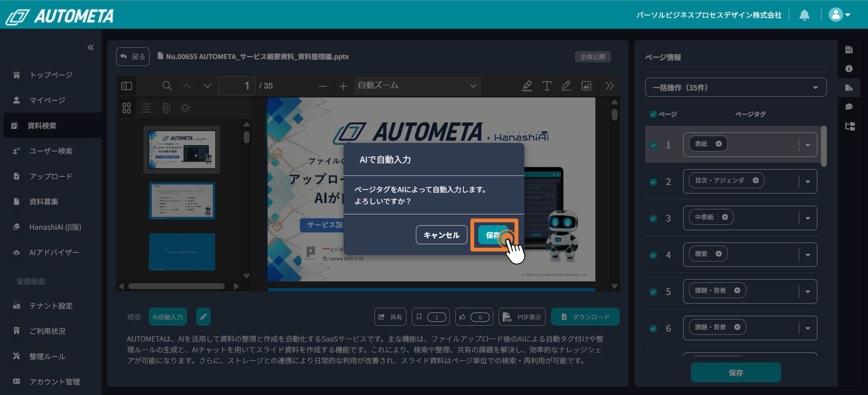Click キャンセル in the AI dialog

coord(441,235)
